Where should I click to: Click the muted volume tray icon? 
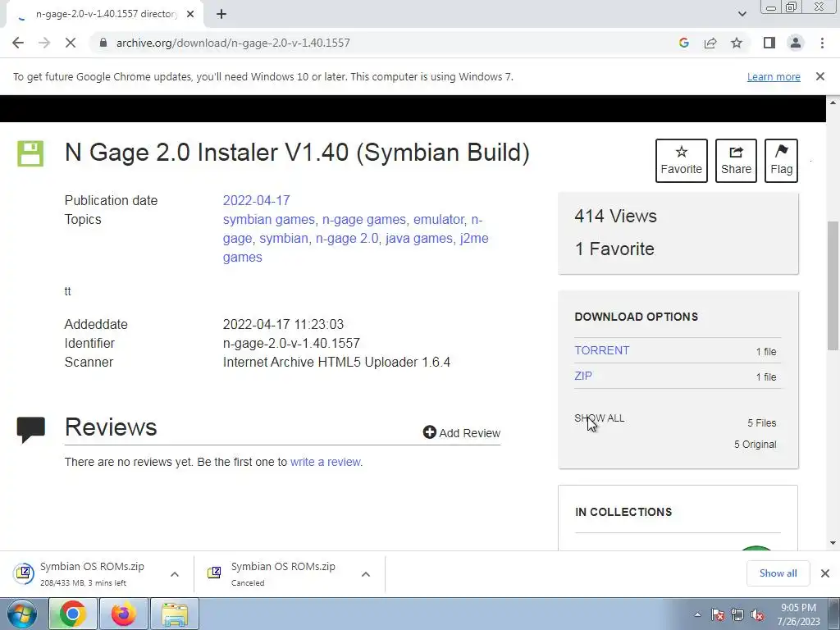[757, 614]
